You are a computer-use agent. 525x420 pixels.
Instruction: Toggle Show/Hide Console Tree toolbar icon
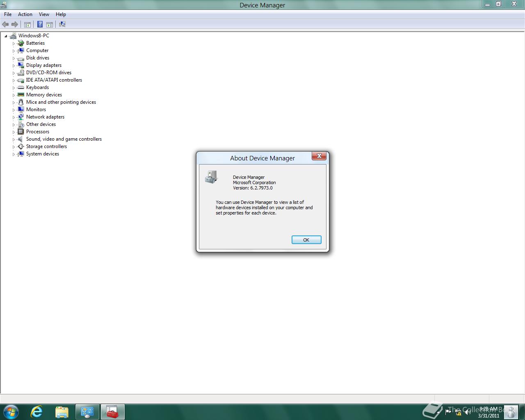pyautogui.click(x=27, y=25)
